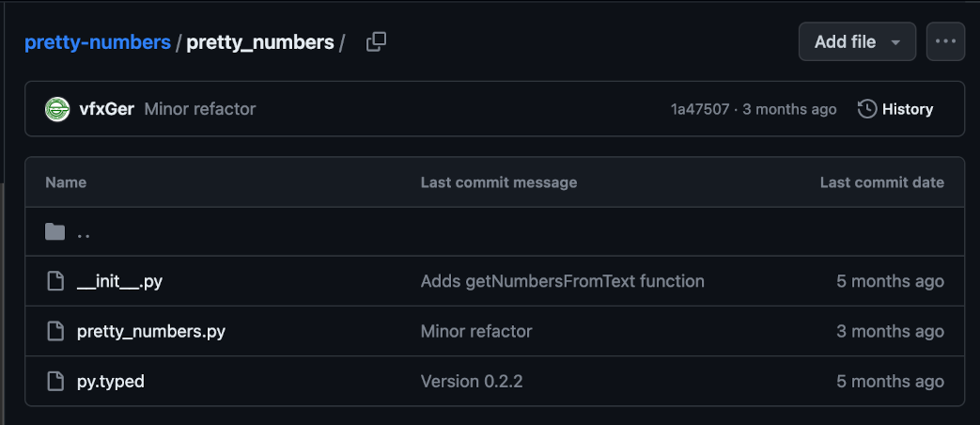This screenshot has height=425, width=980.
Task: Click the pretty_numbers.py file icon
Action: 55,331
